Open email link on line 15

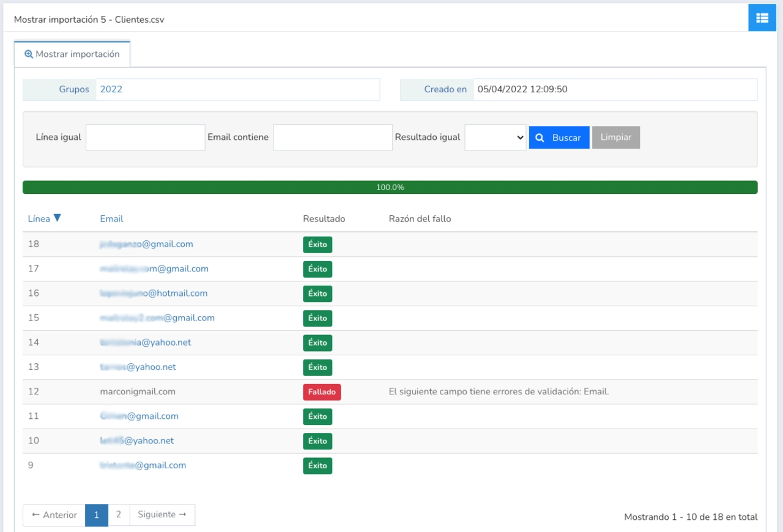(x=157, y=317)
